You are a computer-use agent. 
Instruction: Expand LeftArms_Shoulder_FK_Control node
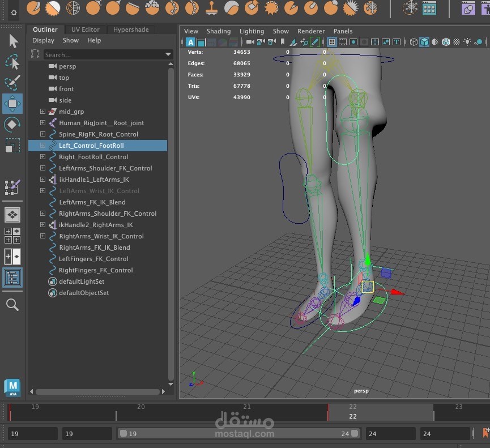(43, 168)
